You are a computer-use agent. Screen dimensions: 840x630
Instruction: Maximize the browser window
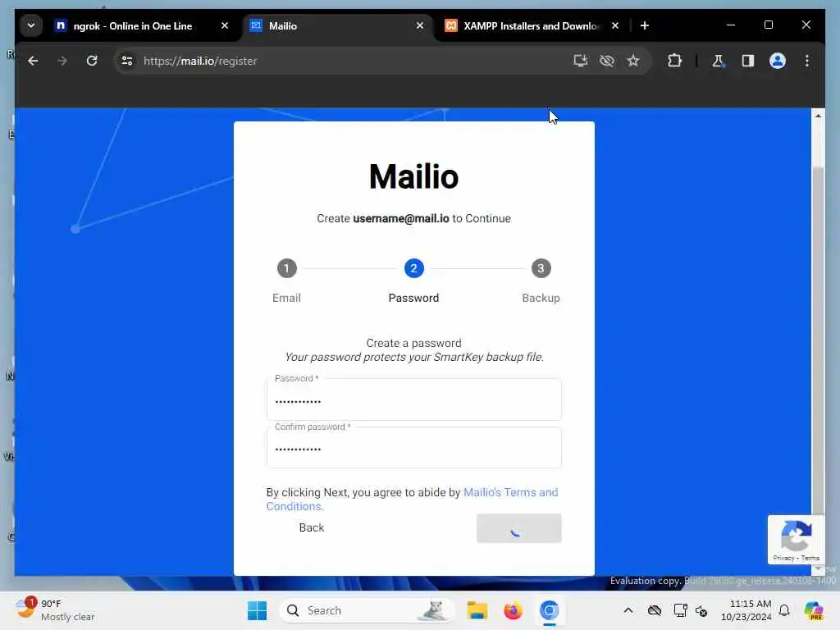click(x=768, y=25)
